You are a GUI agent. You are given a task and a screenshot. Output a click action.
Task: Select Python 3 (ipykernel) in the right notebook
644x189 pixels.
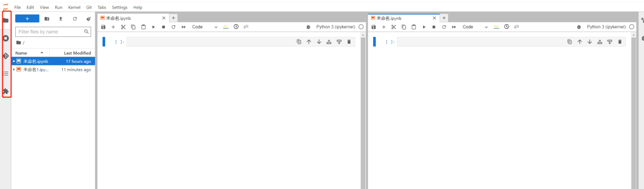click(x=608, y=27)
